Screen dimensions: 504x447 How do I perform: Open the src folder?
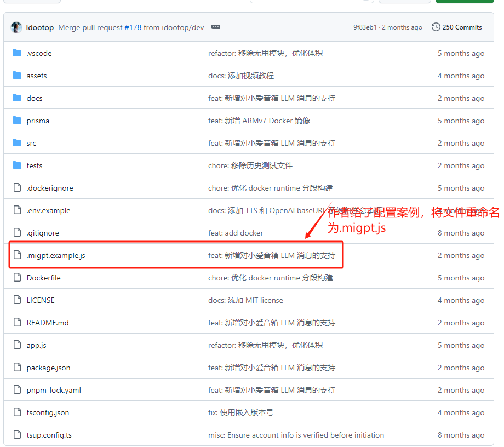[31, 142]
